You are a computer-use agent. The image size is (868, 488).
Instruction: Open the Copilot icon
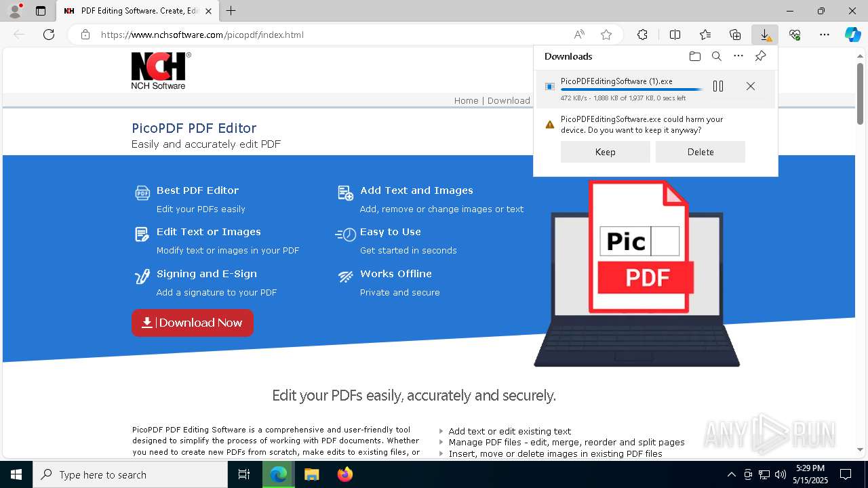[852, 35]
